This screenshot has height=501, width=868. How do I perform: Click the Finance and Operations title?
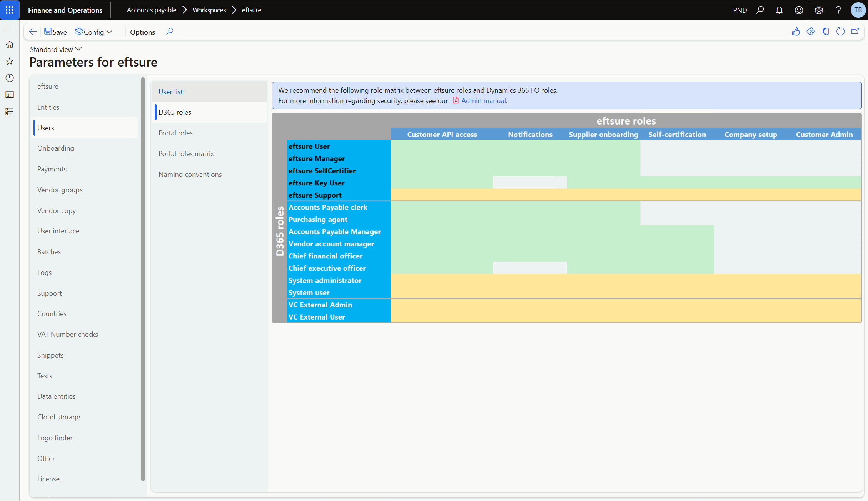[x=65, y=10]
